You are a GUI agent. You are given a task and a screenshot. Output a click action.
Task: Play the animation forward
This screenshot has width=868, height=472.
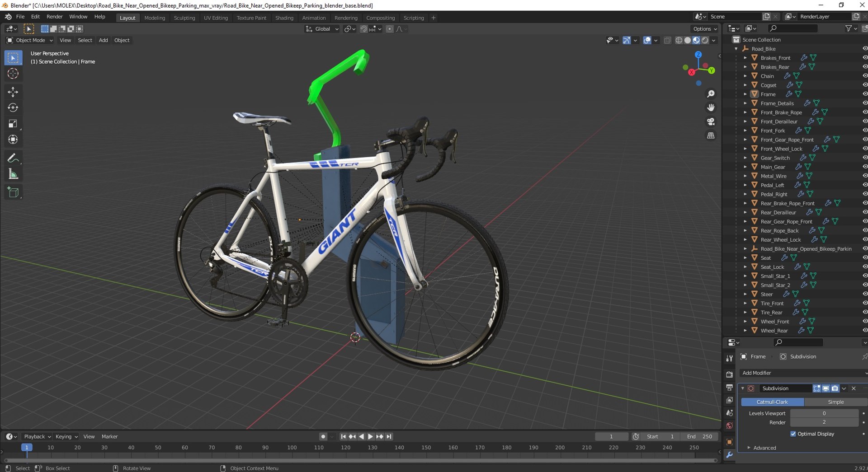pos(370,437)
